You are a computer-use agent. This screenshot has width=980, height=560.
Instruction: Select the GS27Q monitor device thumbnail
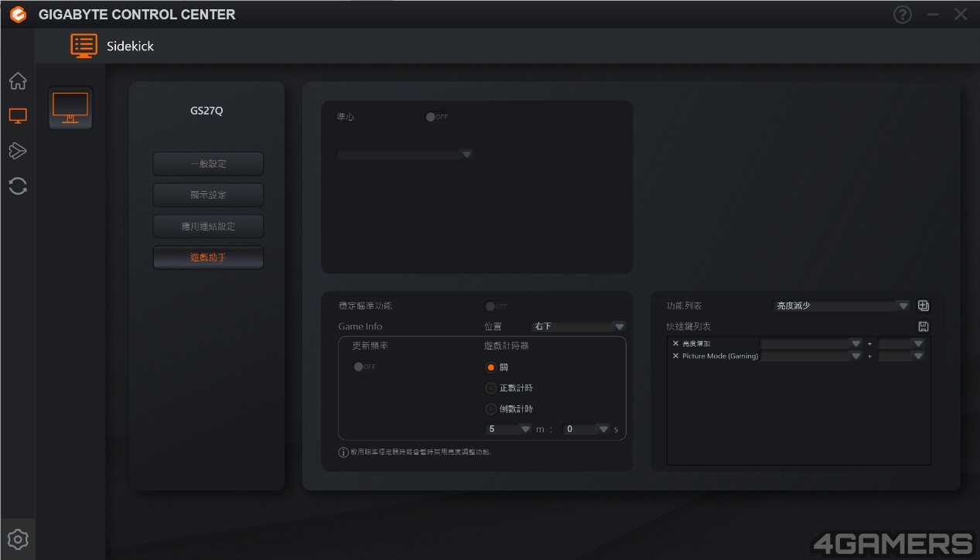pyautogui.click(x=70, y=108)
